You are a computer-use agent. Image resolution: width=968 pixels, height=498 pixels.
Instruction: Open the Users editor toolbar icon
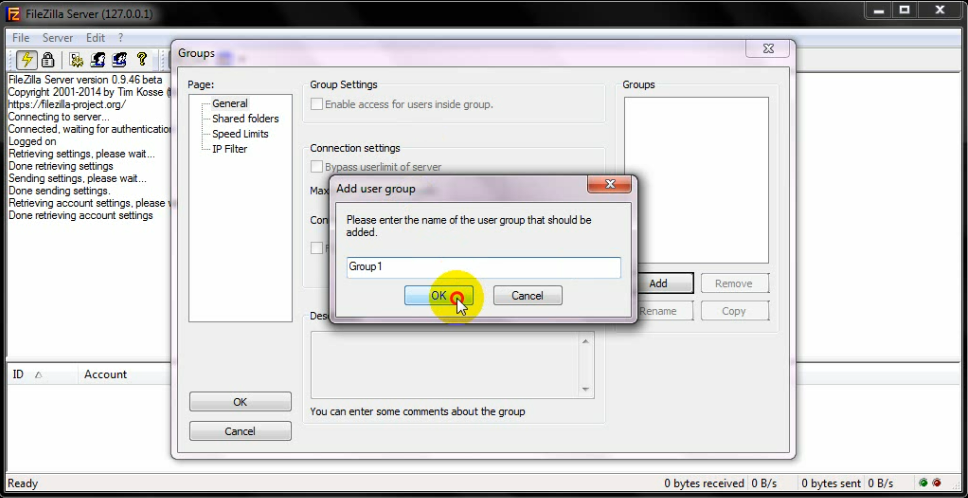(98, 59)
